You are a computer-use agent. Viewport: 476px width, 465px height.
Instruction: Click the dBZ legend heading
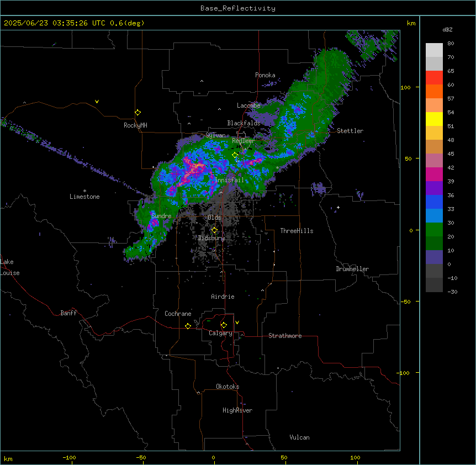click(447, 30)
